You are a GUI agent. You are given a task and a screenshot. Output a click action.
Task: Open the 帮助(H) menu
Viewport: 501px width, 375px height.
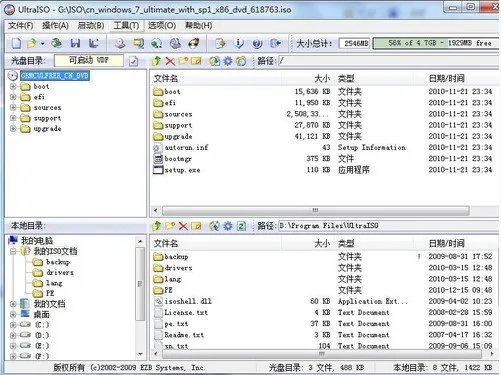[x=198, y=26]
